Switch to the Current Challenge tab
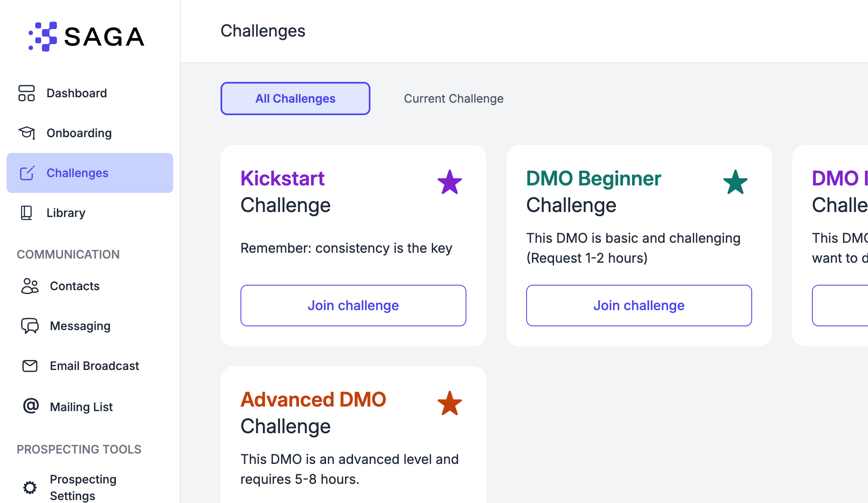 454,99
